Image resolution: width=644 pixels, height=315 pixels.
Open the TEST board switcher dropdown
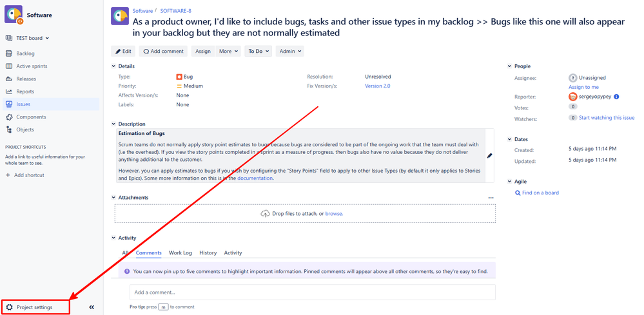[28, 38]
